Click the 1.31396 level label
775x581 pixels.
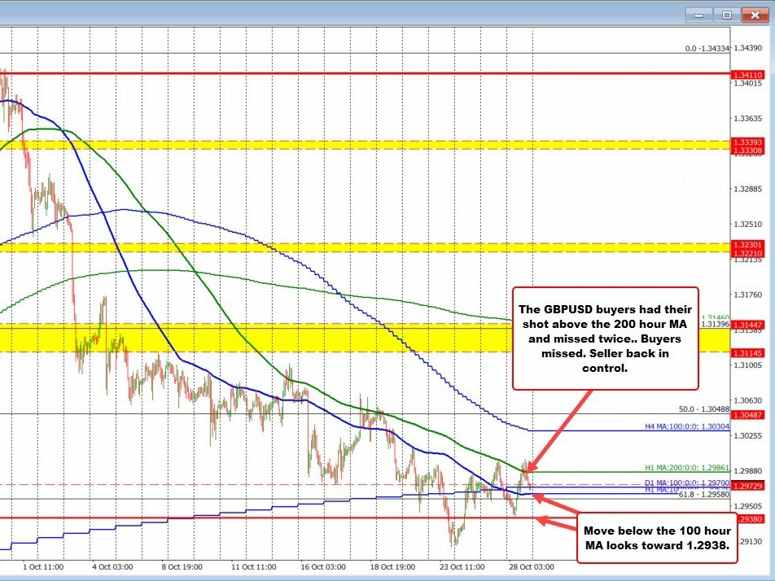715,324
